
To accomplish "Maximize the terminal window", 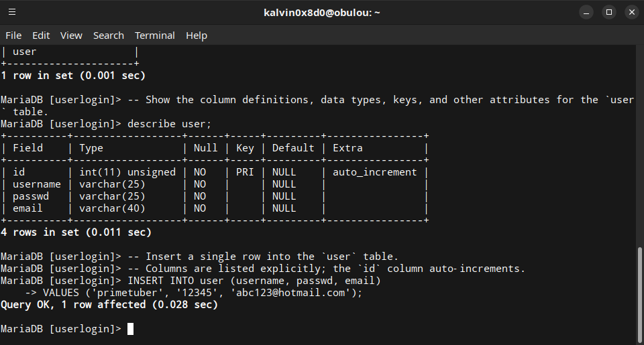I will [x=609, y=12].
